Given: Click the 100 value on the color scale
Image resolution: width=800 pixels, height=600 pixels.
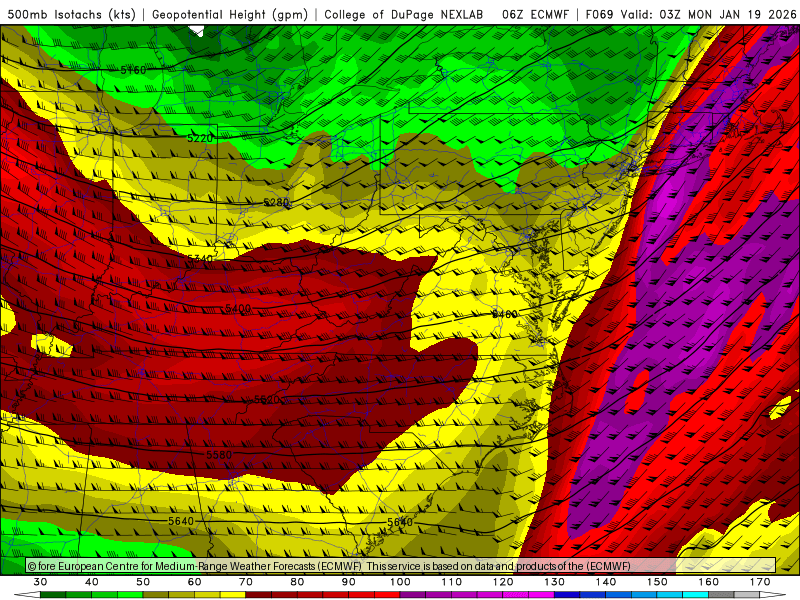Looking at the screenshot, I should click(400, 582).
